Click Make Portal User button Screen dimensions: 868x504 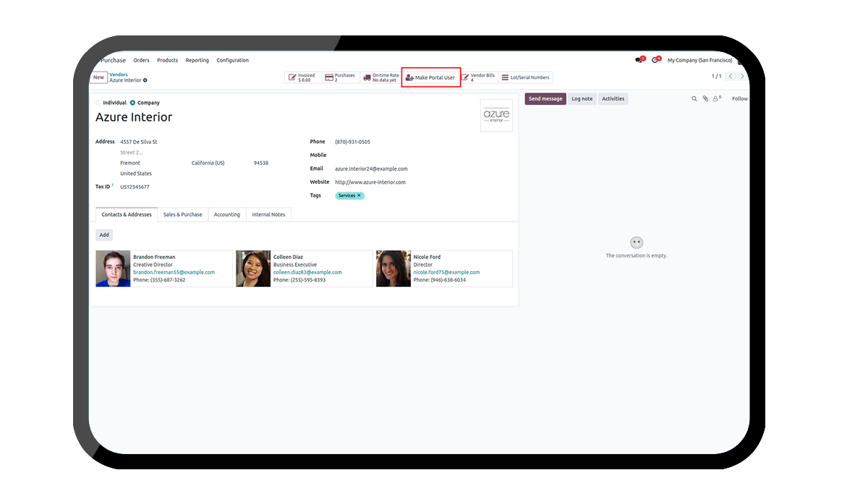[430, 77]
